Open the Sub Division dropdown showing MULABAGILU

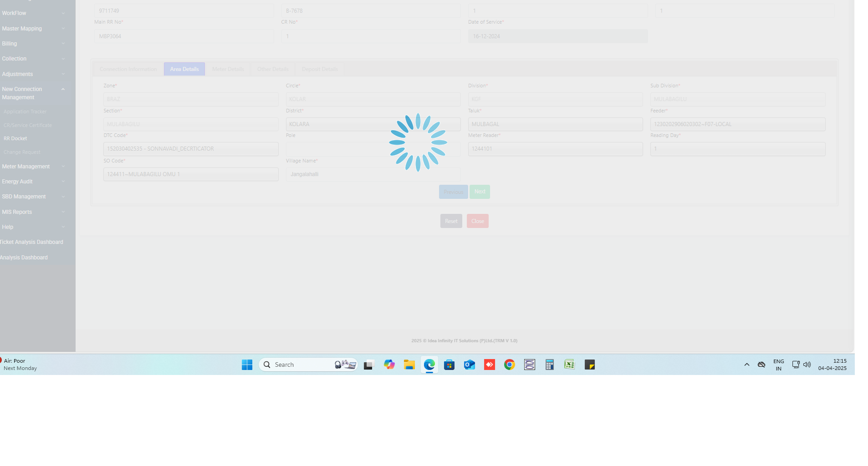coord(738,99)
